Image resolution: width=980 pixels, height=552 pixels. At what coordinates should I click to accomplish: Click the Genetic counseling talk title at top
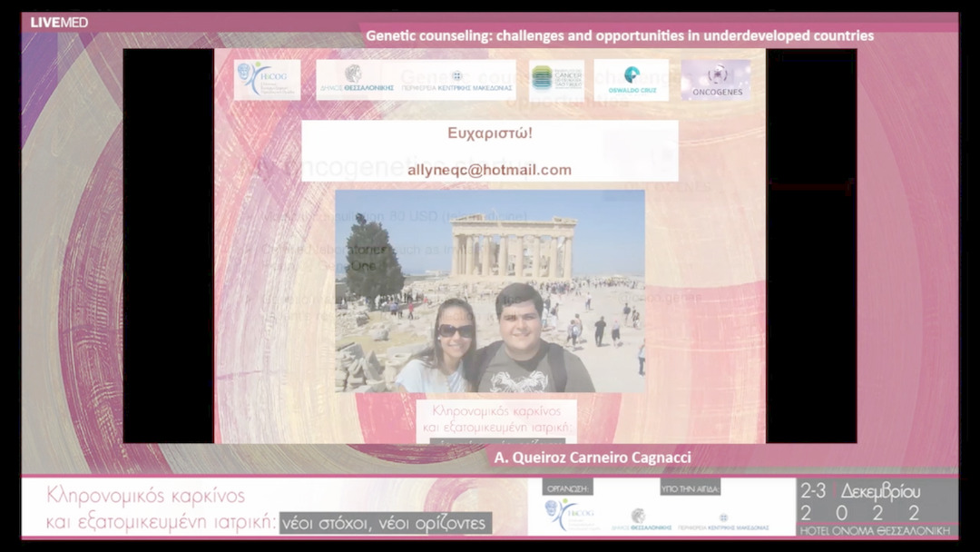[620, 35]
